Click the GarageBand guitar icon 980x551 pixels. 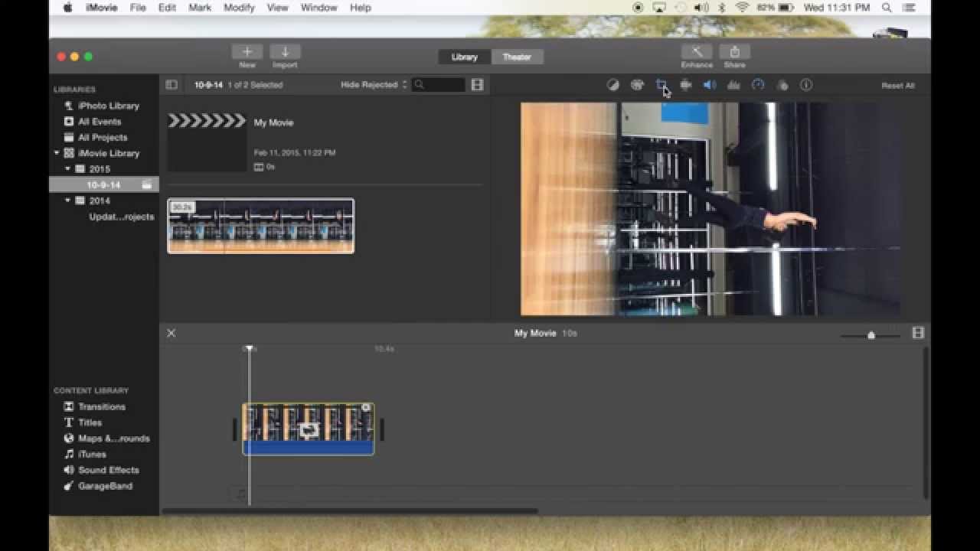pos(69,486)
